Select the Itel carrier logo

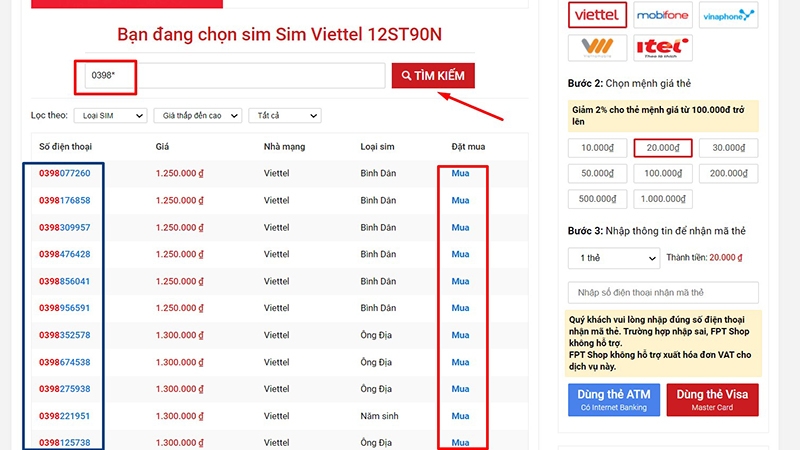pyautogui.click(x=663, y=48)
